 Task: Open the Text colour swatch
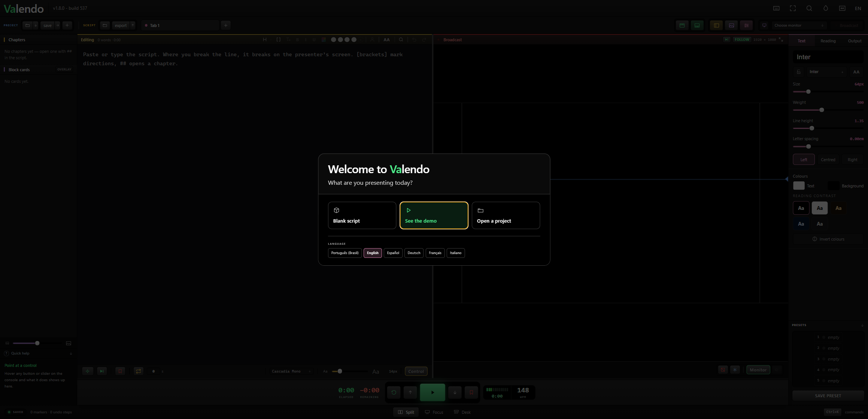coord(799,186)
